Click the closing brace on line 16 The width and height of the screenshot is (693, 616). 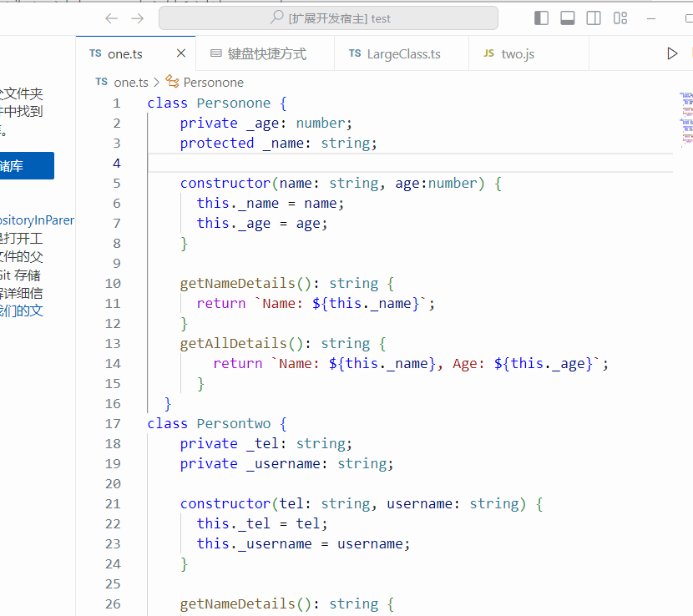168,403
